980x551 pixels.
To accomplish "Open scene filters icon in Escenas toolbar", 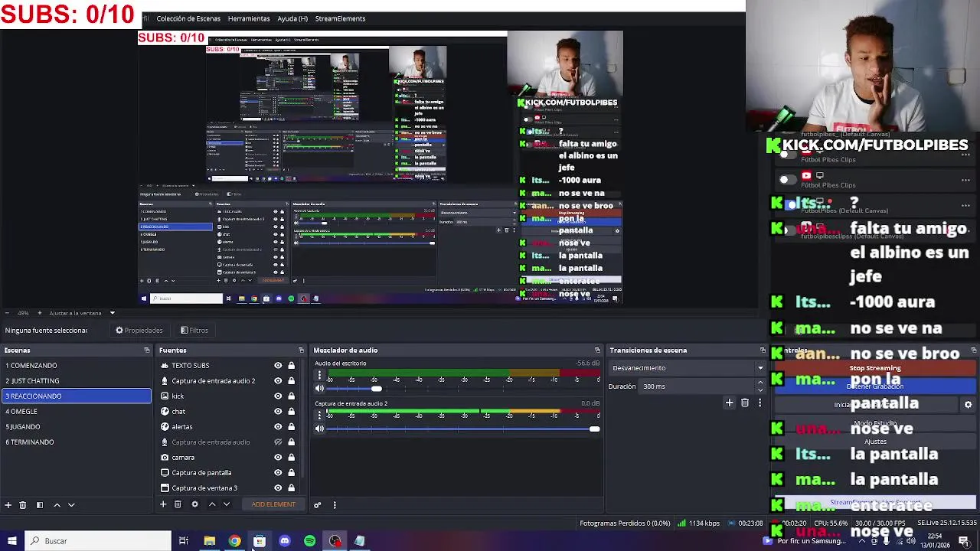I will 40,505.
